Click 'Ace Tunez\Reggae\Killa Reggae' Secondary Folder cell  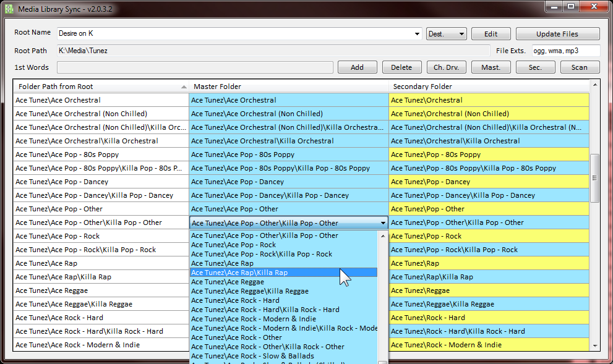(489, 304)
